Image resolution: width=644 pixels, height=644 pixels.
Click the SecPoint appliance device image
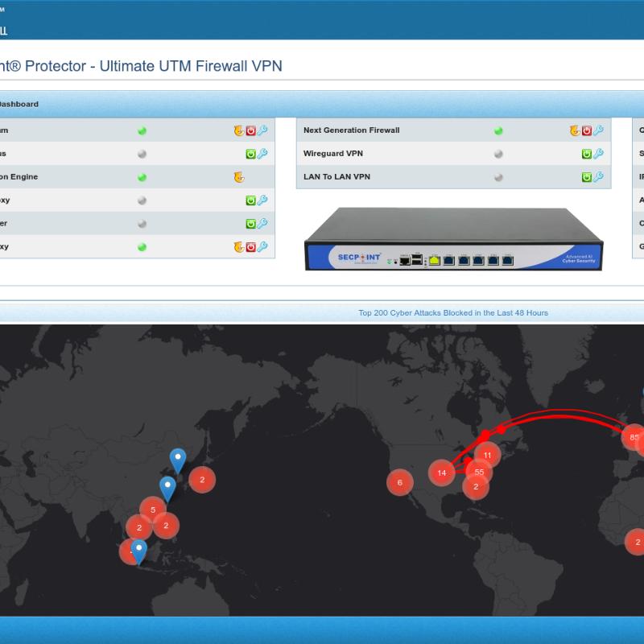(453, 239)
